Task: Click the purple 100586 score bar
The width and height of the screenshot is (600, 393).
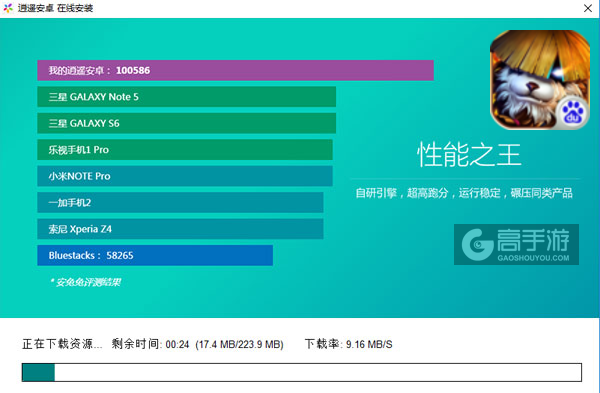Action: pyautogui.click(x=235, y=70)
